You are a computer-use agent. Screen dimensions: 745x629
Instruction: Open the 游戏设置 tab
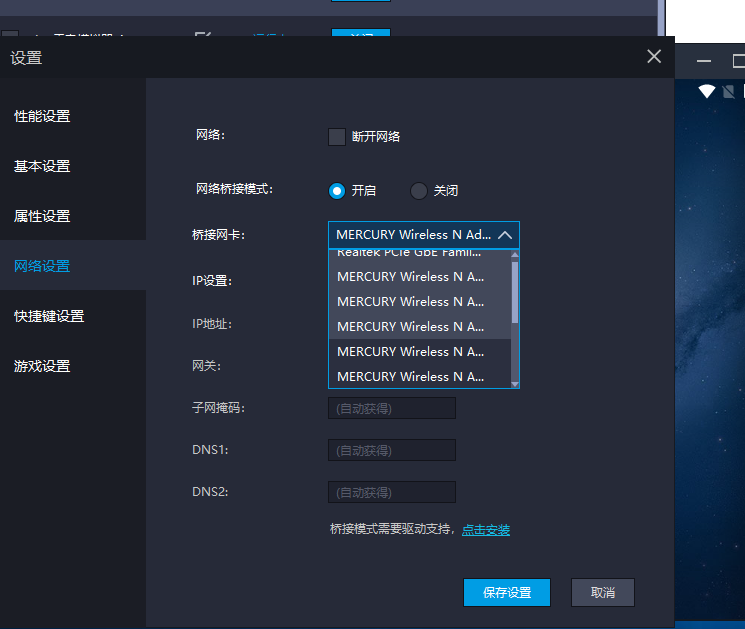click(x=42, y=366)
